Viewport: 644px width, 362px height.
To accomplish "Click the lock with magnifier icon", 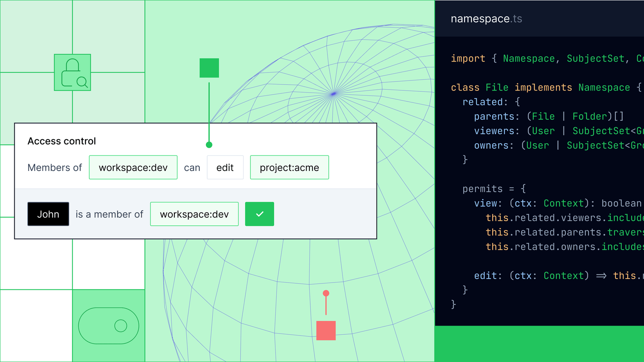I will [73, 72].
